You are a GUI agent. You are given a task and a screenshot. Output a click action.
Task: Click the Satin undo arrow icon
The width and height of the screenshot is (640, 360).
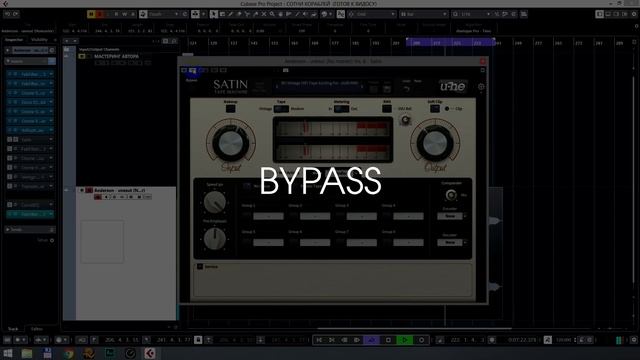pos(406,89)
